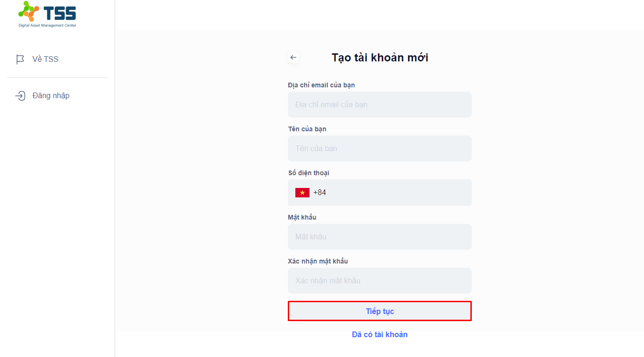This screenshot has width=644, height=357.
Task: Click the Tạo tài khoản mới heading
Action: (380, 58)
